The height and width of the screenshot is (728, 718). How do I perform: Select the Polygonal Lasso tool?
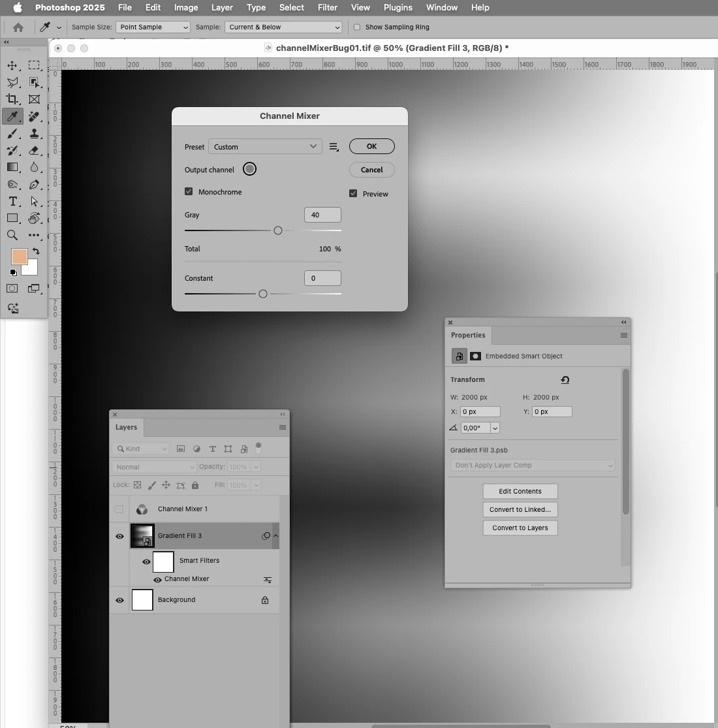tap(12, 83)
